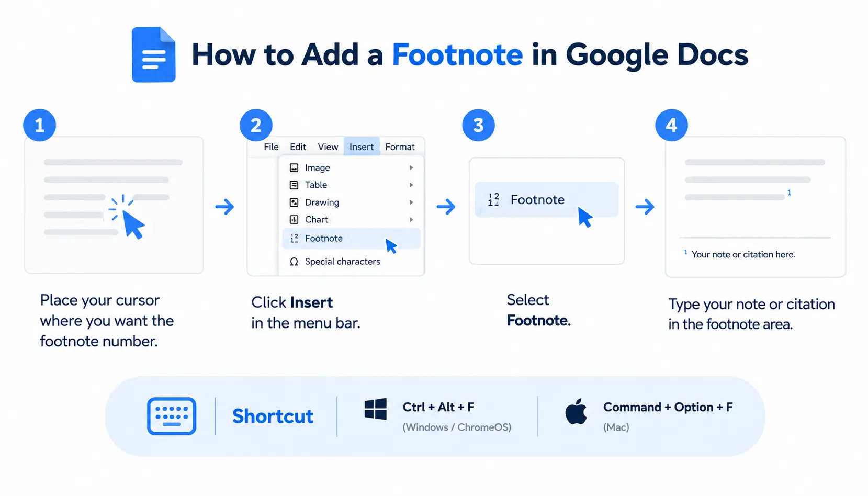Image resolution: width=868 pixels, height=496 pixels.
Task: Choose Chart in the Insert menu
Action: 351,219
